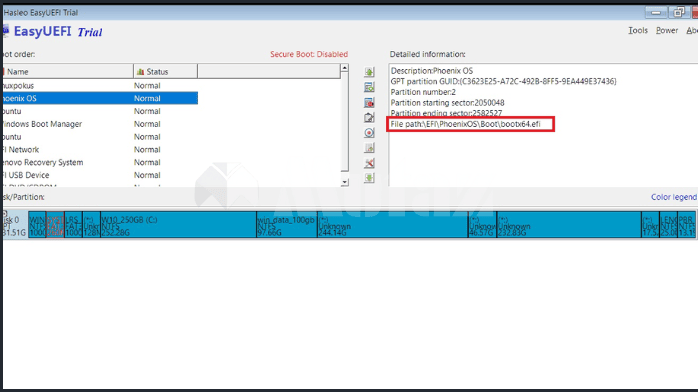
Task: Select the LENOVO NTFS 25G partition block
Action: coord(668,225)
